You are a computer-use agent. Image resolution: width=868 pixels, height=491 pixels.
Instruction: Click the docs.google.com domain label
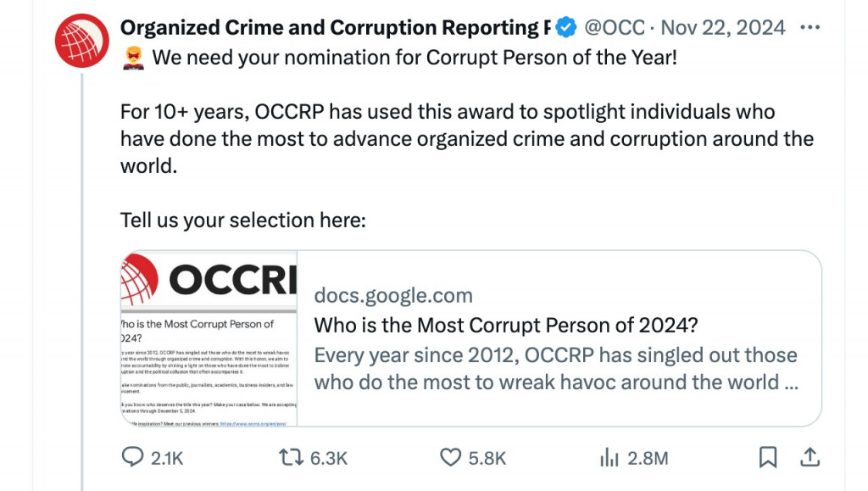pos(393,296)
